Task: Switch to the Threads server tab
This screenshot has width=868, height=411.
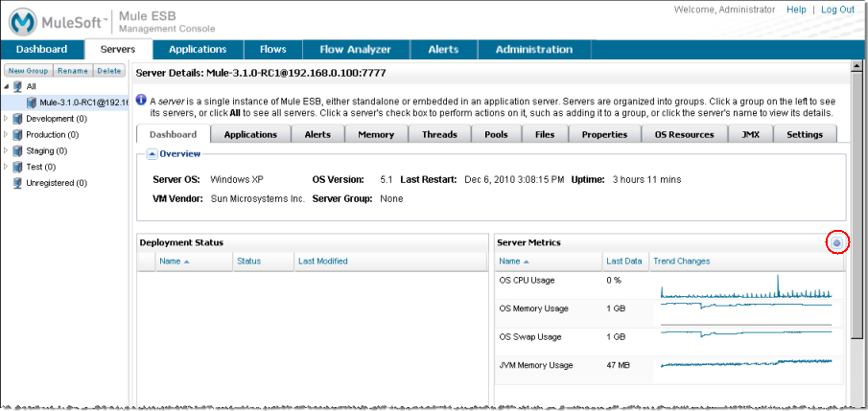Action: pos(439,134)
